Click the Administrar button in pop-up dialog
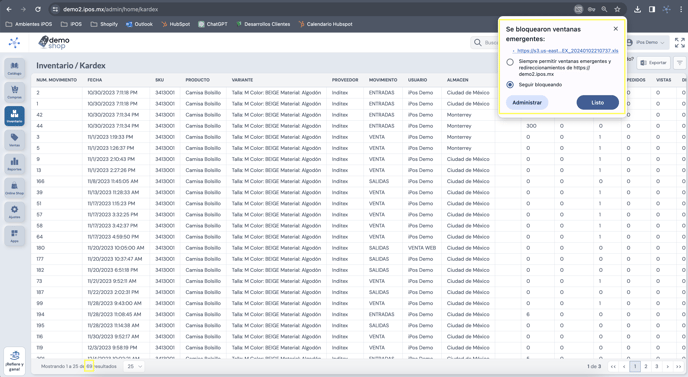The height and width of the screenshot is (377, 688). tap(527, 102)
